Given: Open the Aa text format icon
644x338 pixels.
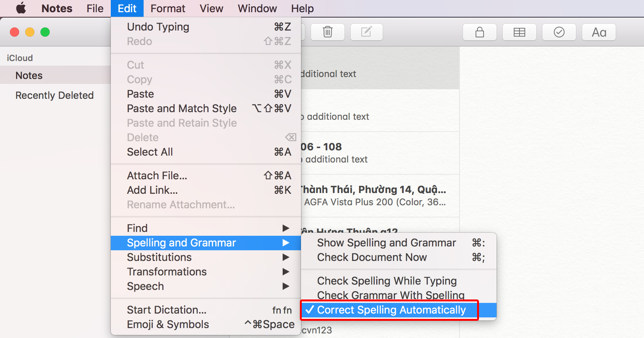Looking at the screenshot, I should pyautogui.click(x=599, y=32).
